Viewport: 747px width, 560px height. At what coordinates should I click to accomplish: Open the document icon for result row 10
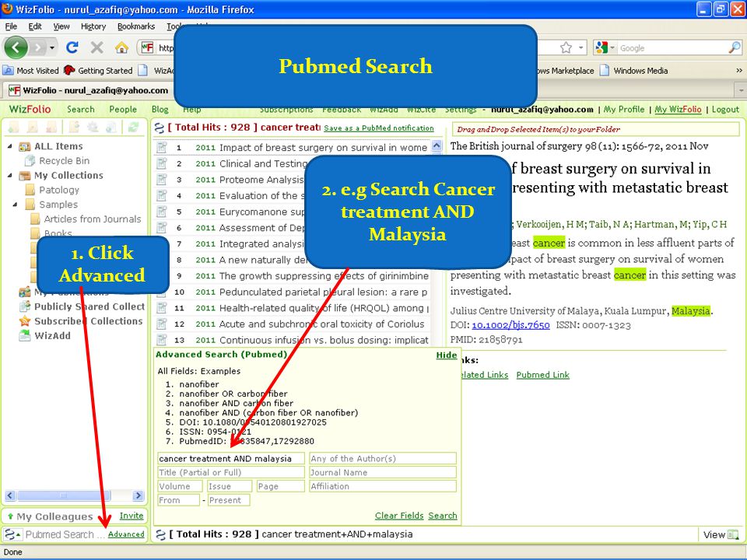(162, 292)
